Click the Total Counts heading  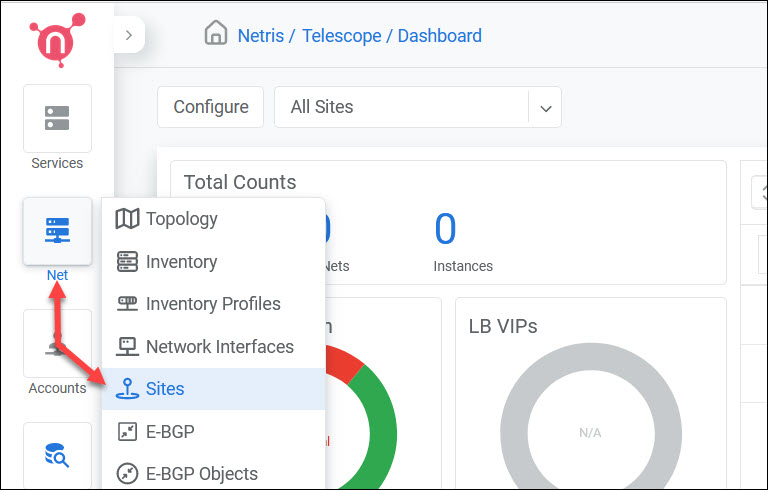point(240,182)
